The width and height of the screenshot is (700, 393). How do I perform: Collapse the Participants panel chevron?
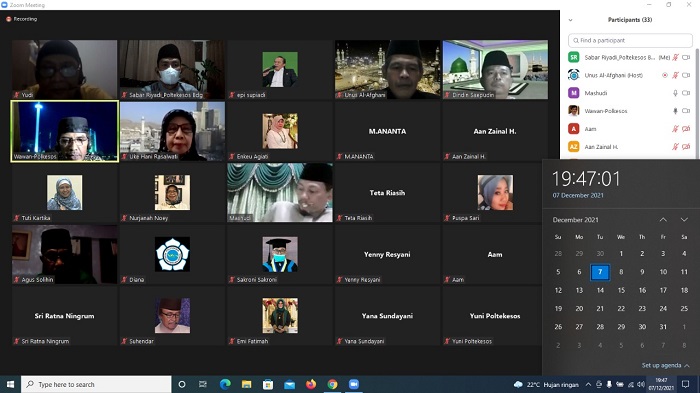point(571,20)
